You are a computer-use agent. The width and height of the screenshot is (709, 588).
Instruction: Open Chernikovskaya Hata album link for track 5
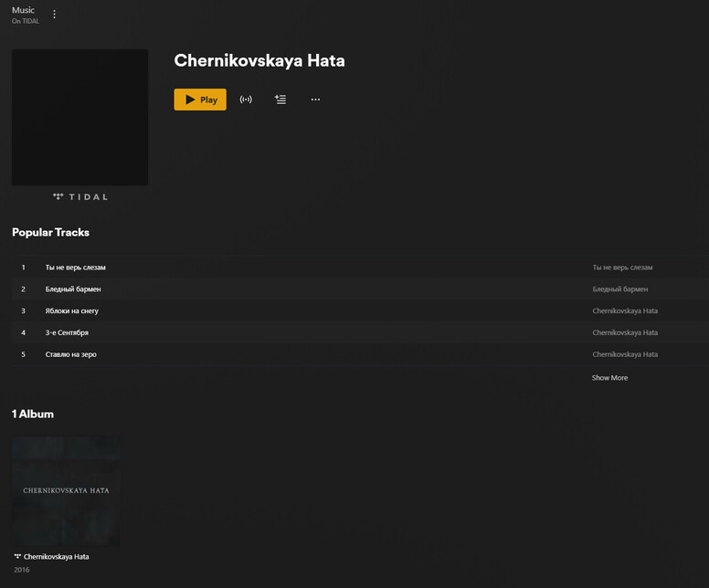point(625,354)
